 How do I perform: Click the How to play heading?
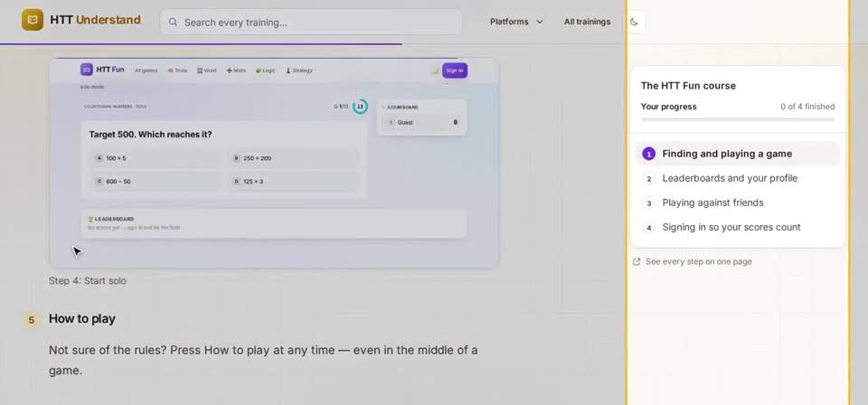82,319
